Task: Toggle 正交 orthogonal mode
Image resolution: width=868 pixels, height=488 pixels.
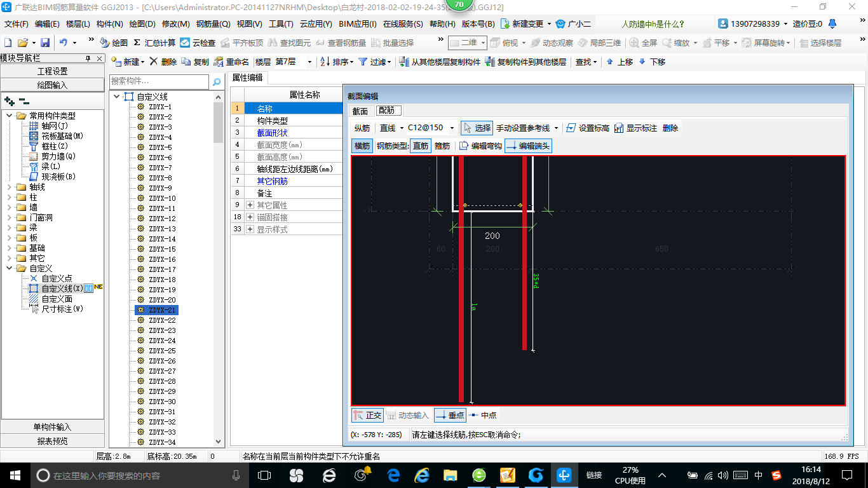Action: point(367,415)
